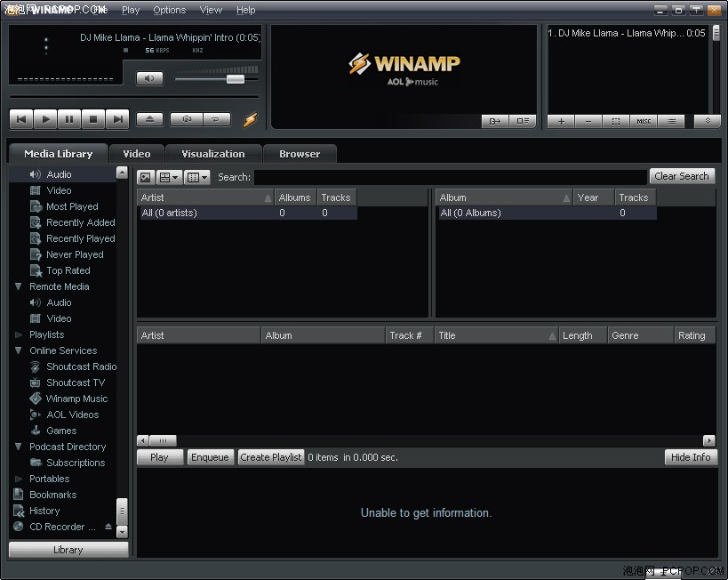The image size is (728, 580).
Task: Click playlist up-down arrows button
Action: pos(708,121)
